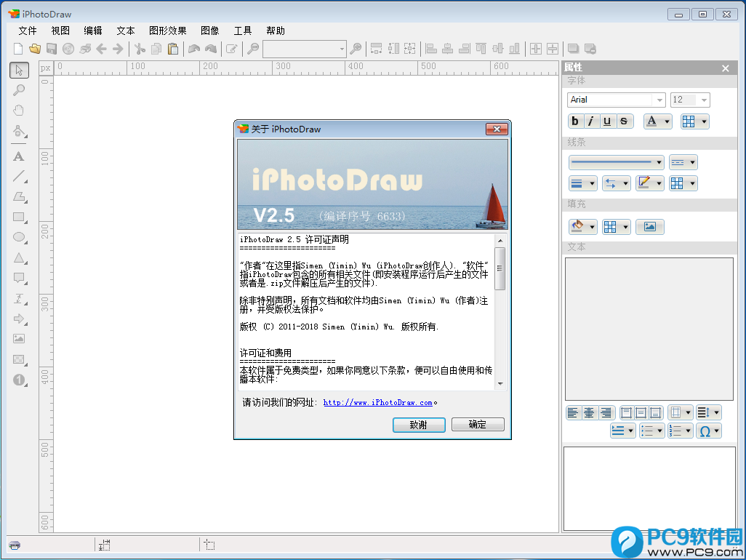Open the 文件 menu

pyautogui.click(x=28, y=31)
